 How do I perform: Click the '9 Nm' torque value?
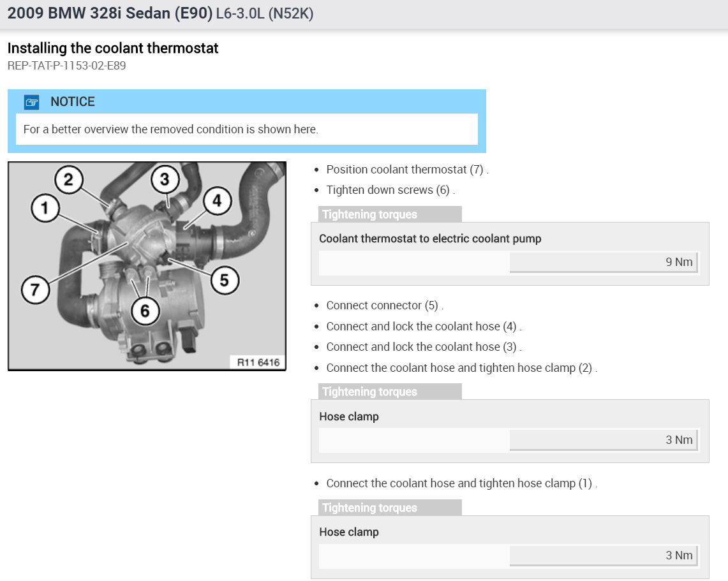(x=679, y=261)
